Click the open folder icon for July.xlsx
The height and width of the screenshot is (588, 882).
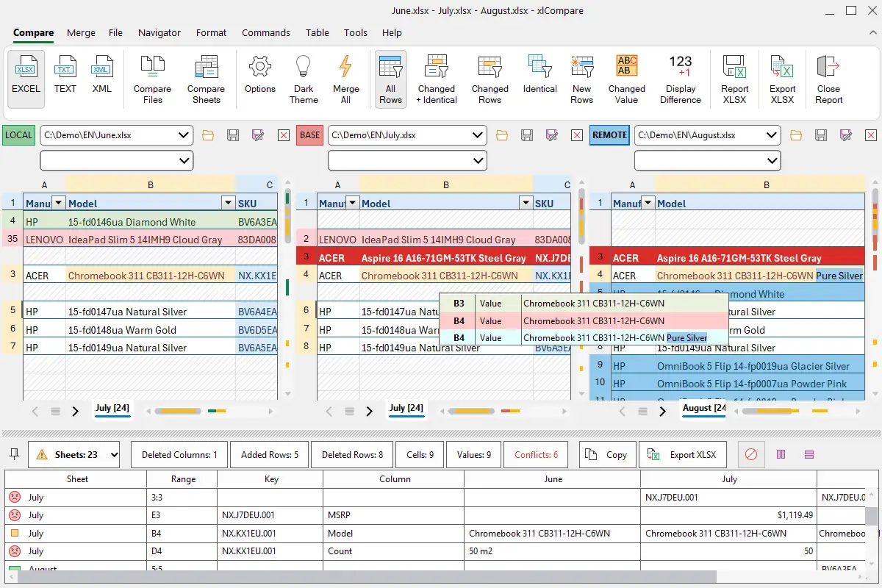click(x=502, y=135)
